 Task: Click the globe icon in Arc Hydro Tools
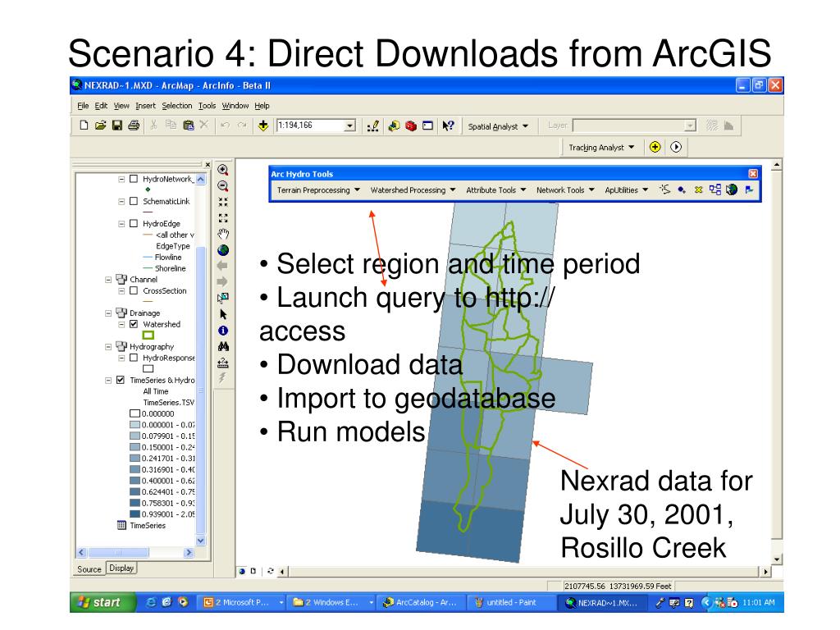click(x=732, y=189)
